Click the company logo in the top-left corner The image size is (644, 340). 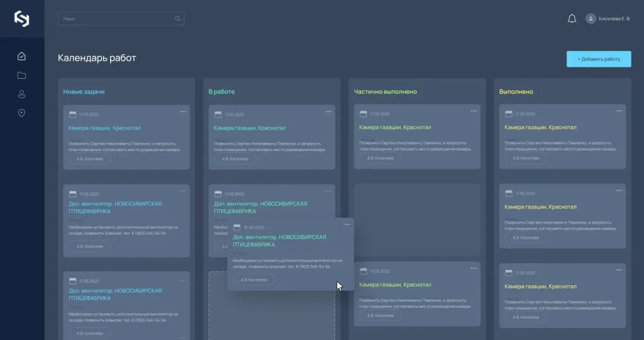point(22,20)
